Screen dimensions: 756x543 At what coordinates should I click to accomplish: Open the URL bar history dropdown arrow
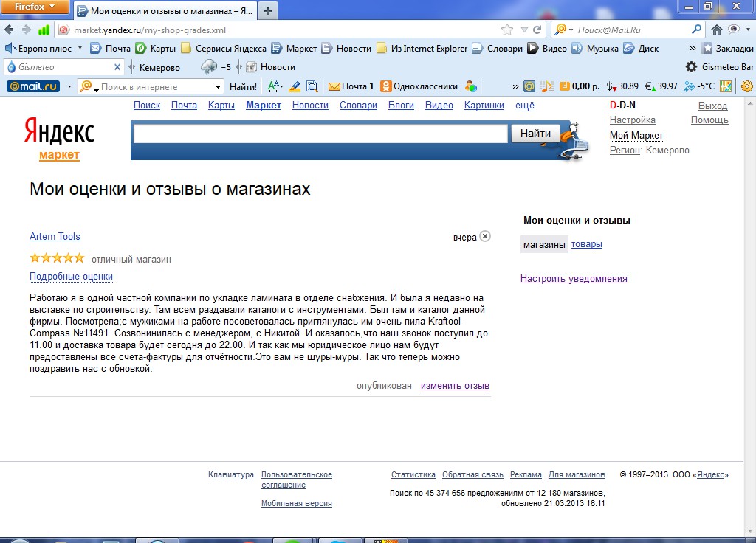coord(524,30)
